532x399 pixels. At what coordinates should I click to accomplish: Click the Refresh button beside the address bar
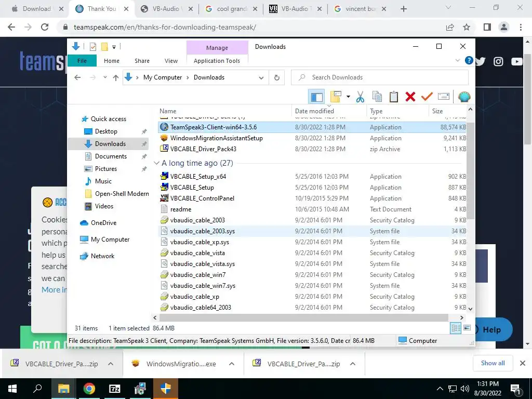(276, 78)
